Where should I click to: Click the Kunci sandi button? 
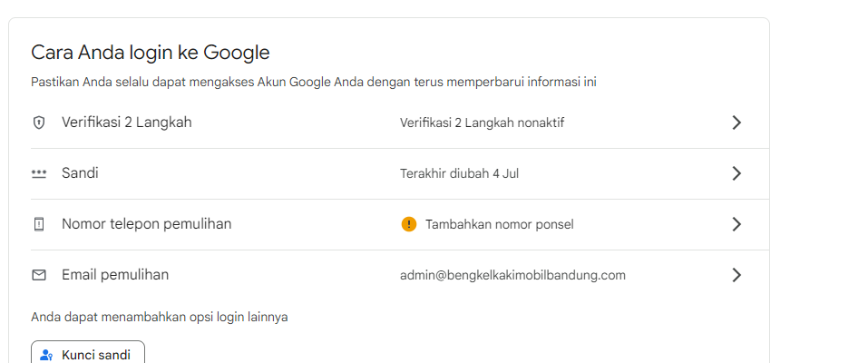88,352
